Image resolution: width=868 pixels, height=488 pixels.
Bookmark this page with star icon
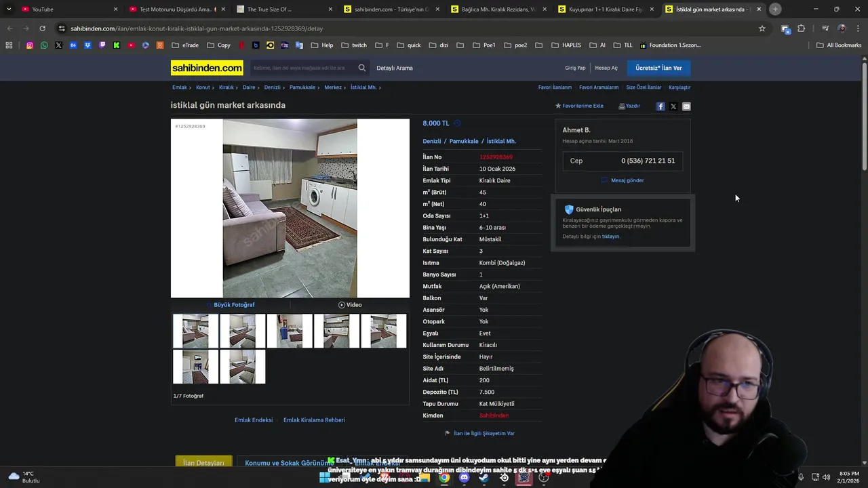[x=762, y=28]
